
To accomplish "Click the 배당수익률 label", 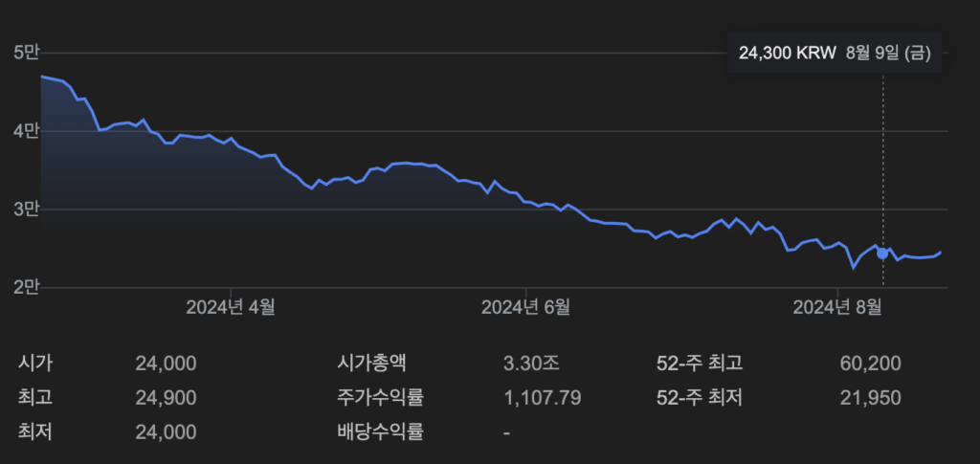I will click(x=380, y=432).
